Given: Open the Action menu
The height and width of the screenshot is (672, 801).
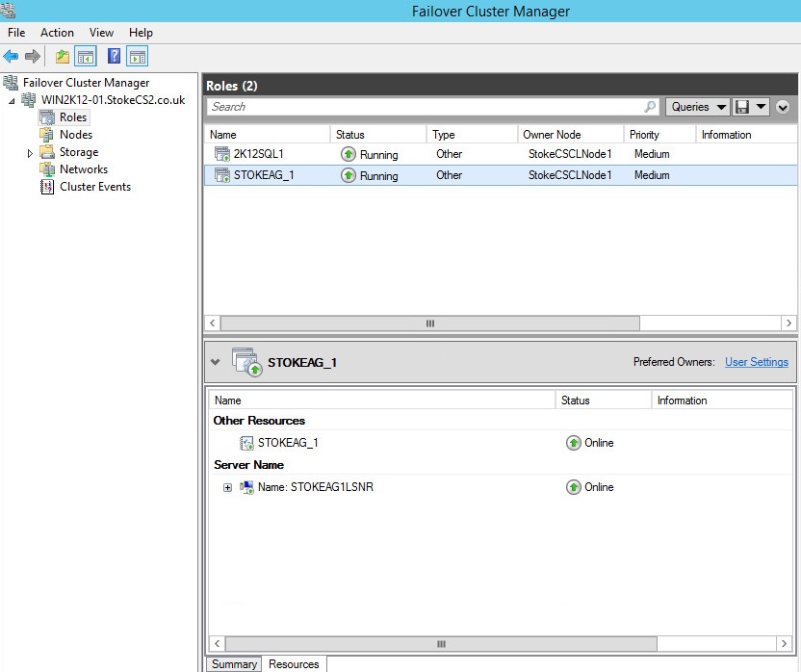Looking at the screenshot, I should pos(57,33).
